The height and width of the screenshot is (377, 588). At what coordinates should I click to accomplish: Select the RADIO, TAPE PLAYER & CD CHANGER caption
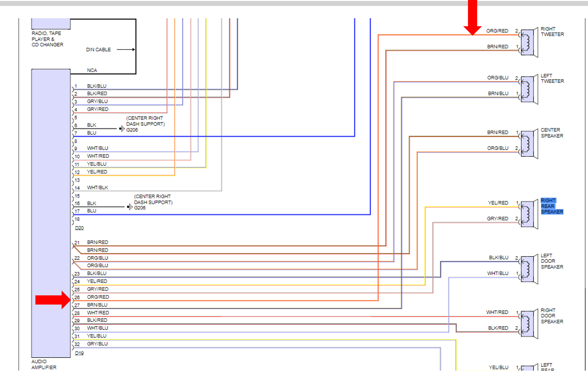point(47,39)
